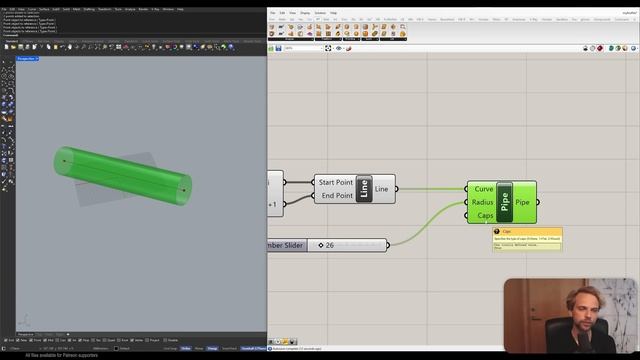Click the first icon in Grasshopper Freeform group

point(318,27)
